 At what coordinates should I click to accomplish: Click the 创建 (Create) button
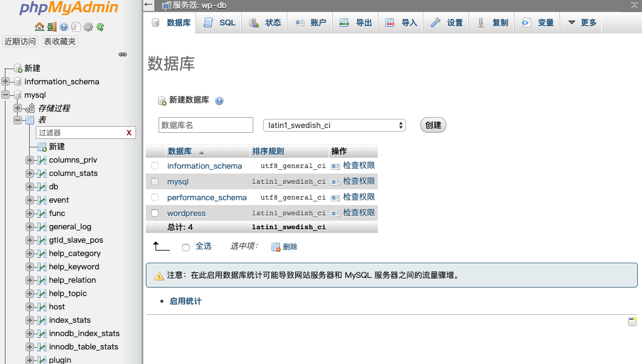[432, 125]
